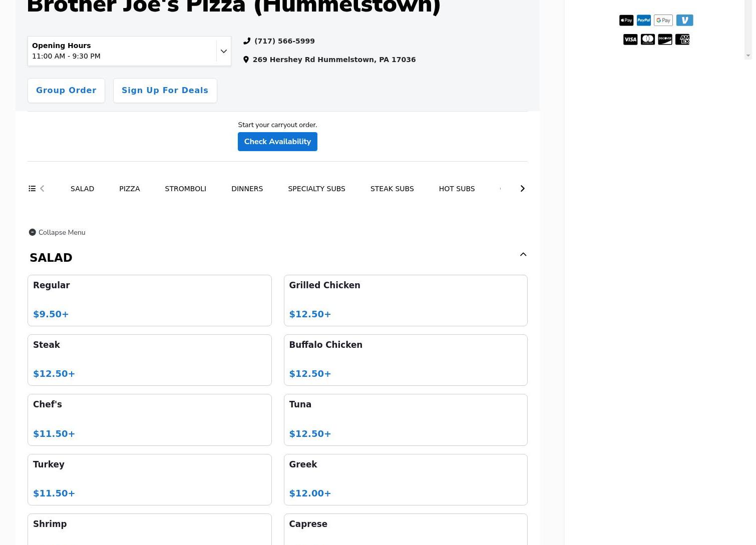Click the American Express card icon
The image size is (756, 545).
coord(682,40)
